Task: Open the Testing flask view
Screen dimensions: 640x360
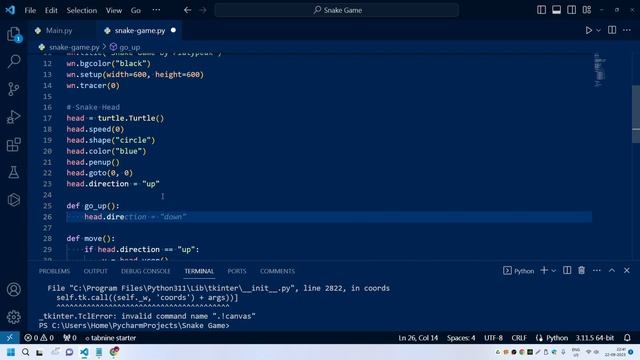Action: 14,172
